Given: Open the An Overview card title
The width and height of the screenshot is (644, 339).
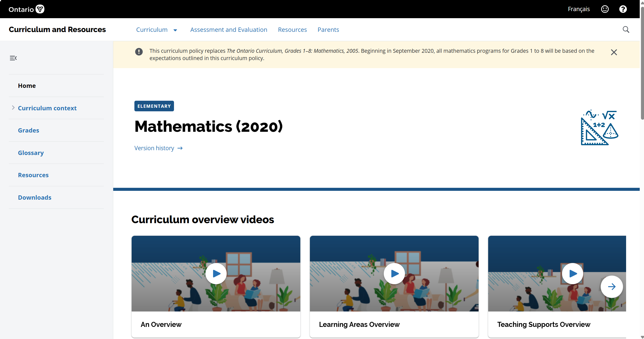Looking at the screenshot, I should pos(161,324).
